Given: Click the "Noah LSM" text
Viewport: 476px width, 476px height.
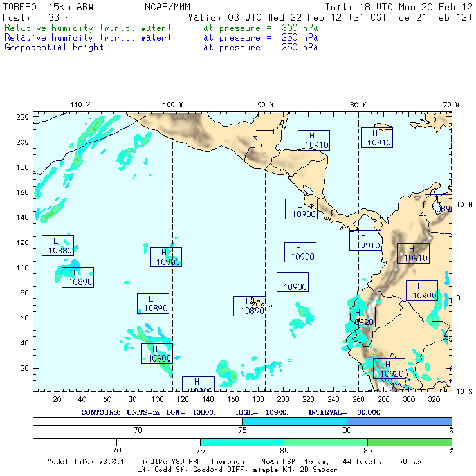Looking at the screenshot, I should pos(279,462).
